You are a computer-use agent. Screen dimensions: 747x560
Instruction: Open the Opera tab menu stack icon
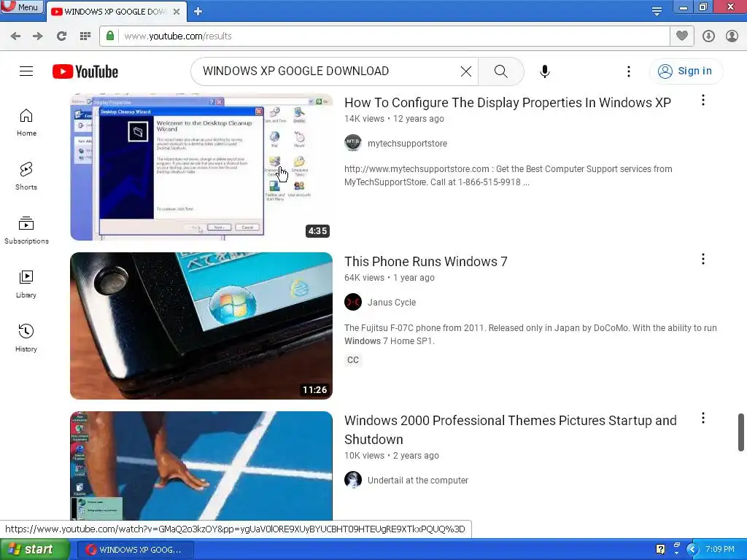point(657,12)
